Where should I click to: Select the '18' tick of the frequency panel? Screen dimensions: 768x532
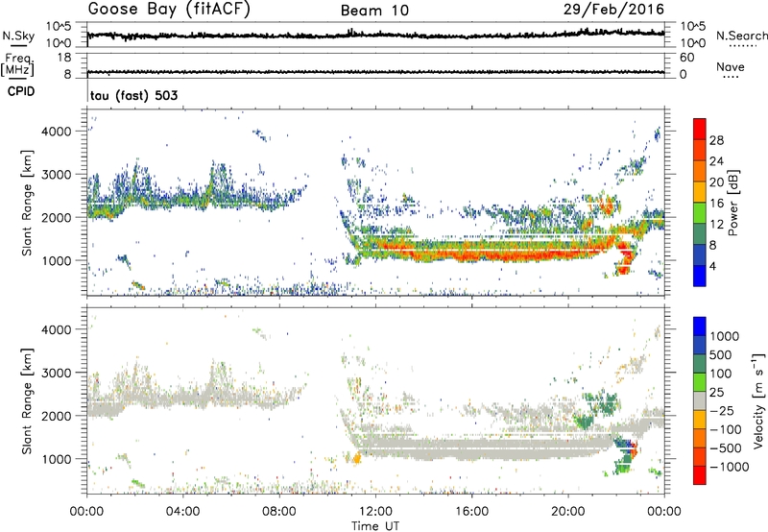pos(64,58)
